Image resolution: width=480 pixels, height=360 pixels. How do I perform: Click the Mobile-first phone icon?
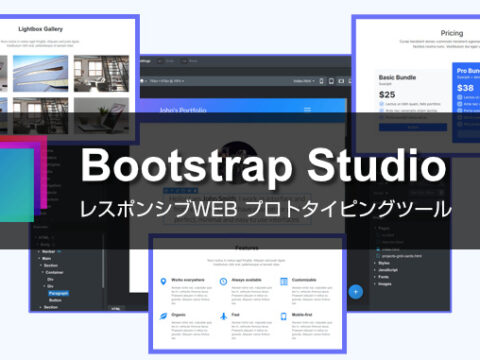pyautogui.click(x=284, y=316)
